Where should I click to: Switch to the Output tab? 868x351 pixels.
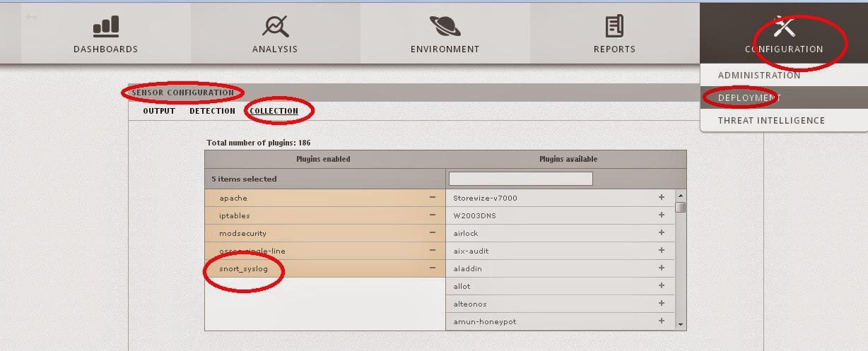pos(159,111)
